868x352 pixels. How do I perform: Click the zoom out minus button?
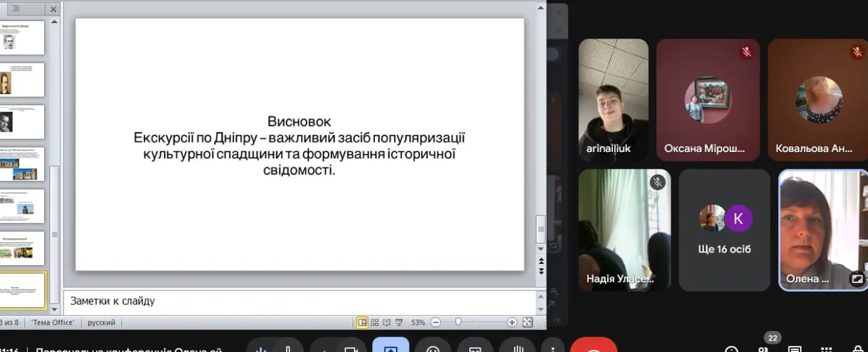(x=435, y=323)
